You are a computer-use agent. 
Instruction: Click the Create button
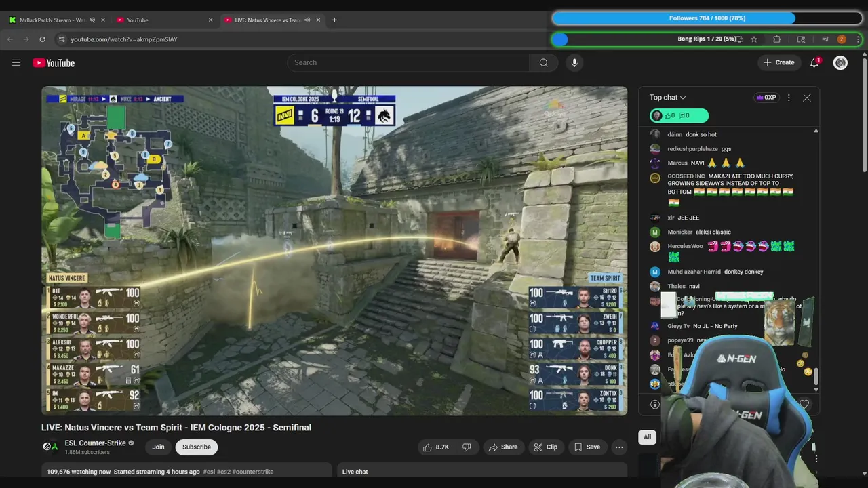coord(778,63)
